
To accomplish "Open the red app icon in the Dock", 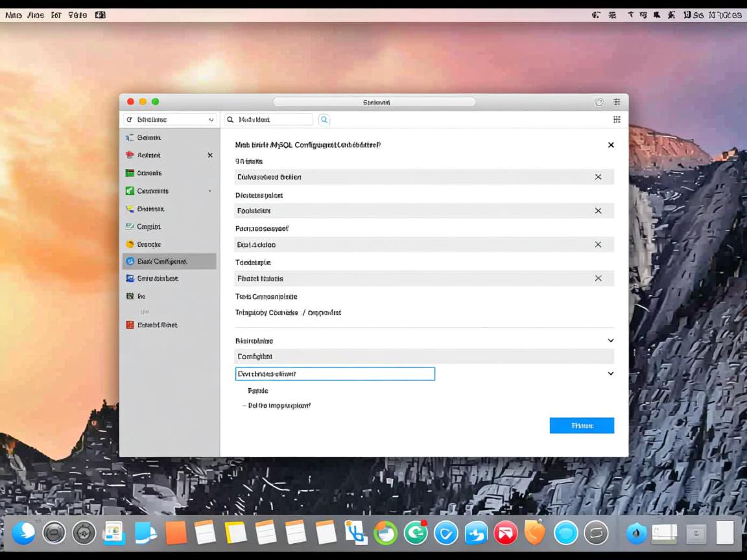I will [506, 533].
